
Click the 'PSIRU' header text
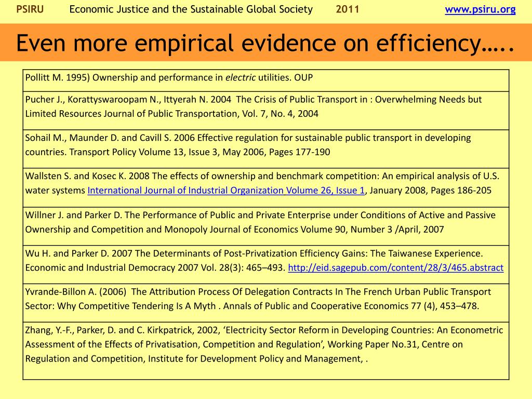30,9
